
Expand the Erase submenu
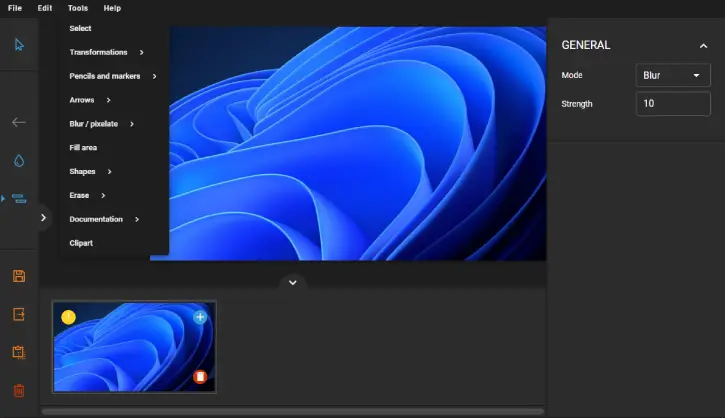[x=87, y=196]
